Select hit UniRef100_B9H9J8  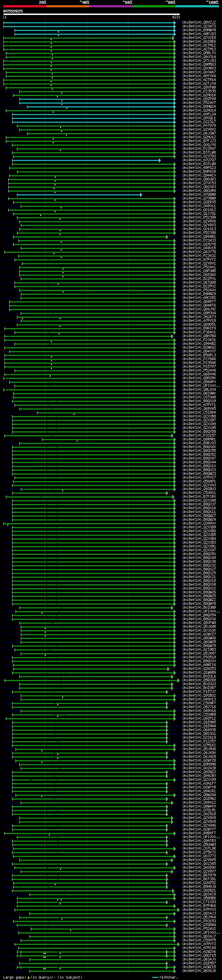point(199,886)
